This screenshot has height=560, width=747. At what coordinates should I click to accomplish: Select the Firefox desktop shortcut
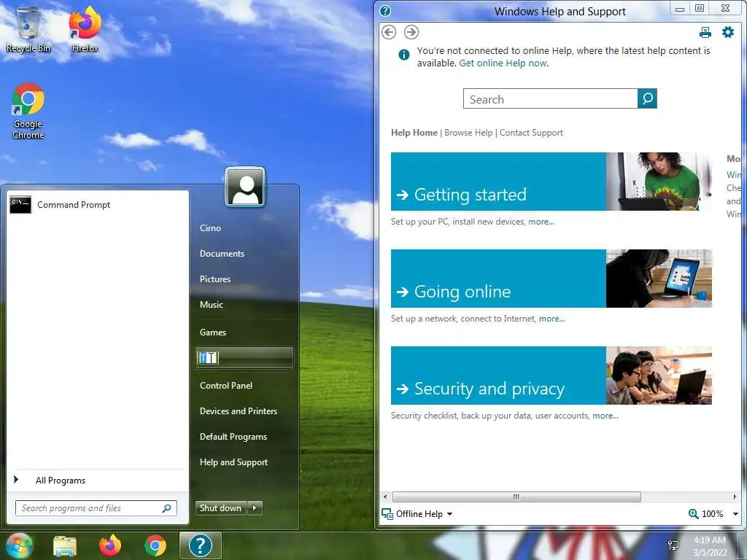tap(85, 29)
